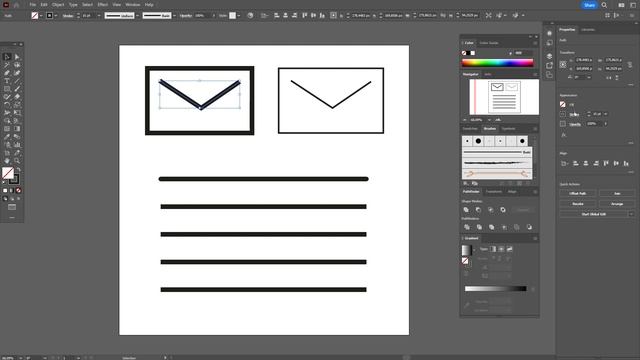Select the reference point locator in Properties
640x360 pixels.
563,64
